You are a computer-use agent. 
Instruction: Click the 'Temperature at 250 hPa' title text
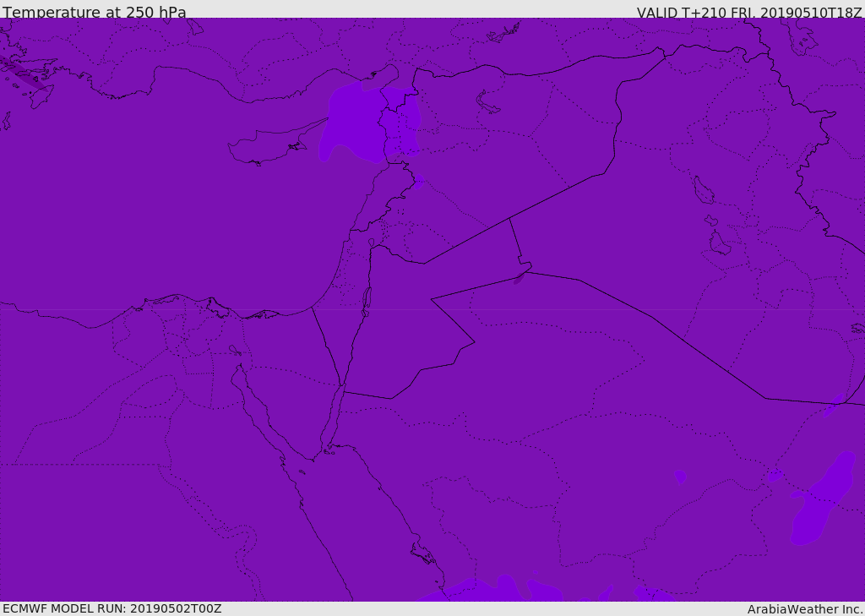click(x=95, y=12)
